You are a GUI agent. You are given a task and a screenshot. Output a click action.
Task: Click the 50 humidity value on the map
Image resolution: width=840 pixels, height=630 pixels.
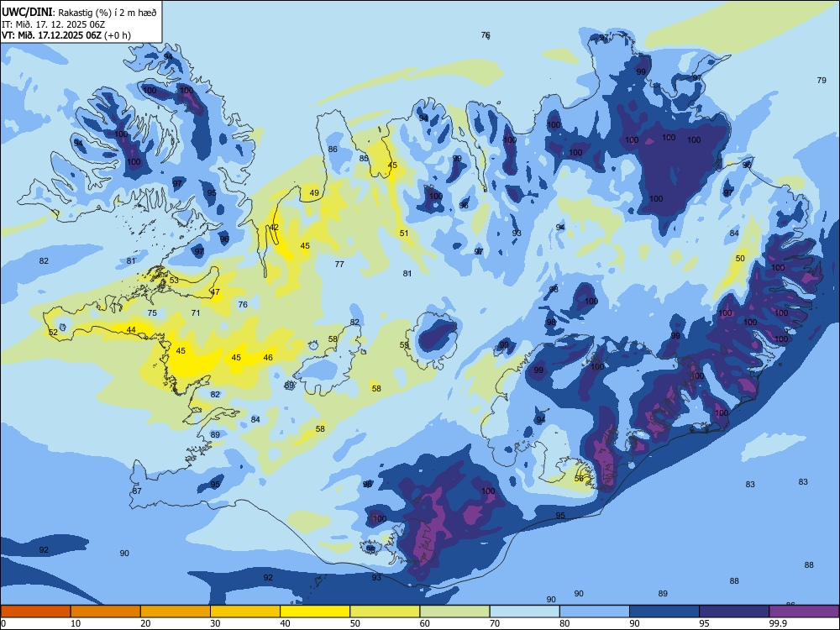click(740, 258)
